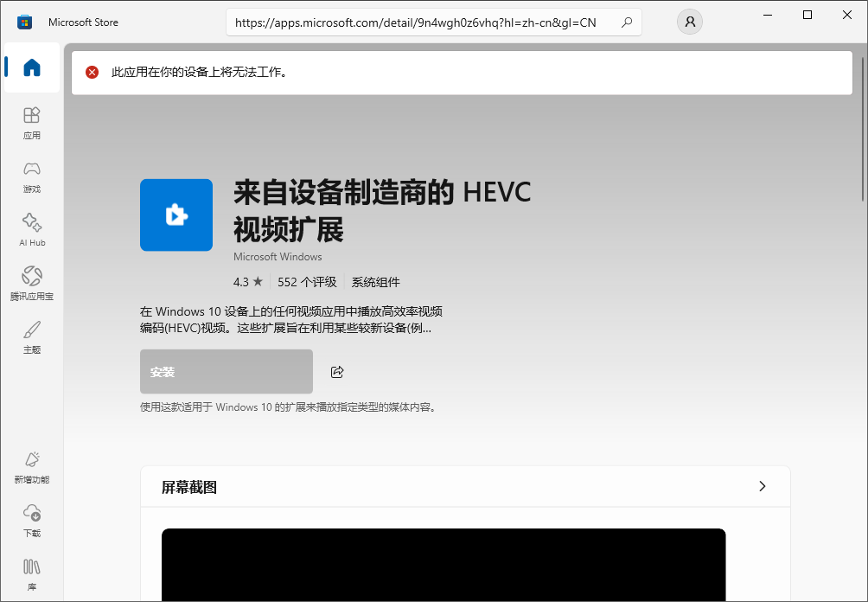Expand the 屏幕截图 screenshots section
Screen dimensions: 868x602
(x=763, y=486)
